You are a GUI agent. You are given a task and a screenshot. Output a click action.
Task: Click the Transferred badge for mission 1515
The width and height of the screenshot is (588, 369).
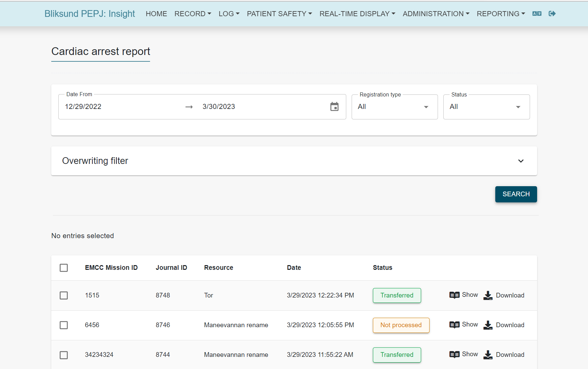397,295
